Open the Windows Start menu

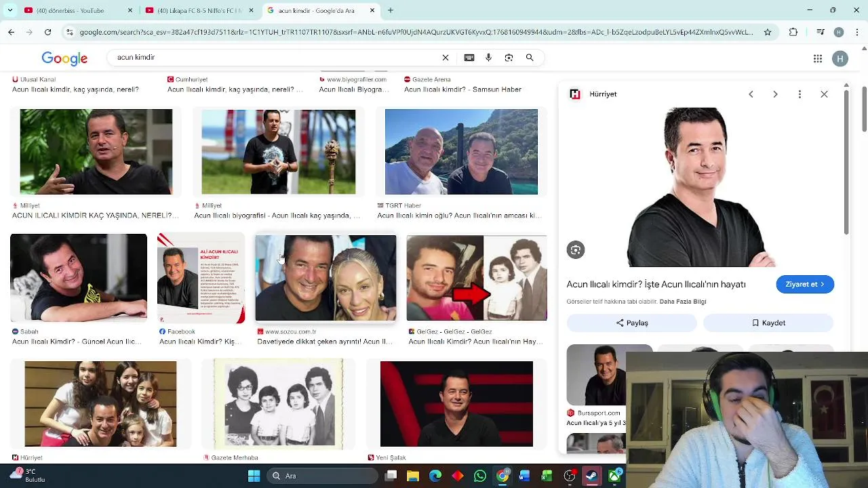[254, 476]
